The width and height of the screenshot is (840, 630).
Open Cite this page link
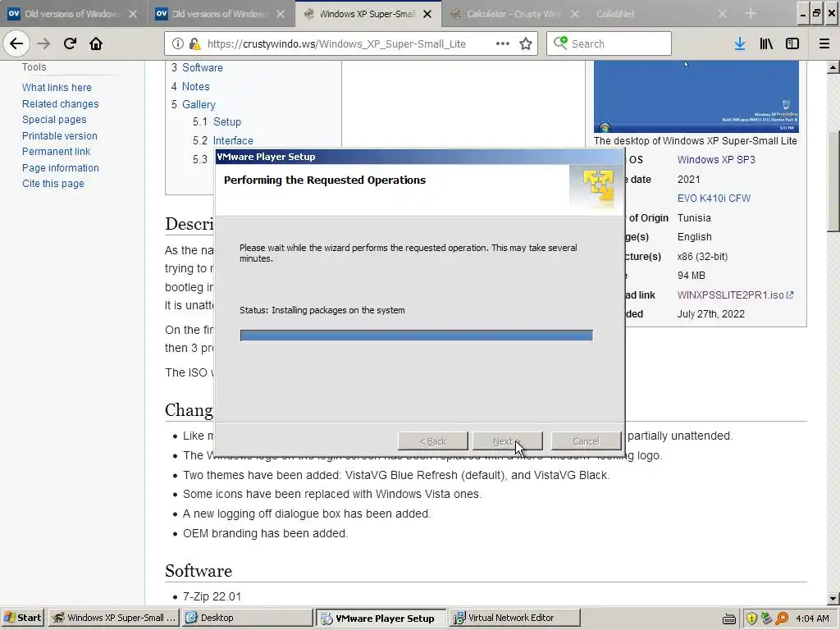[53, 184]
